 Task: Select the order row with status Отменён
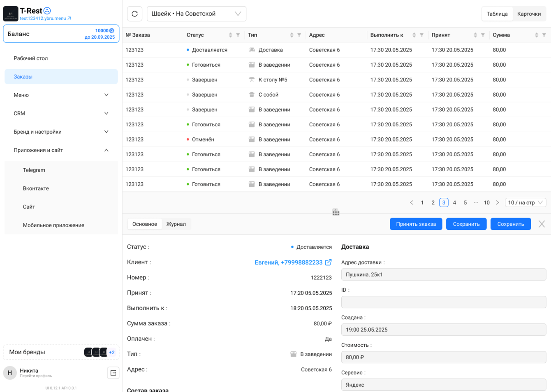337,139
